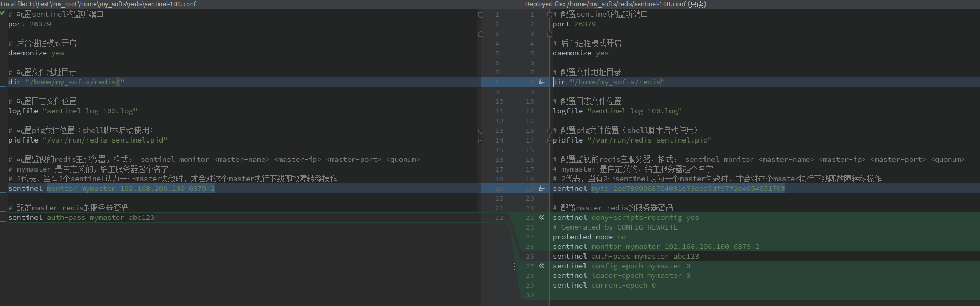Image resolution: width=980 pixels, height=306 pixels.
Task: Click pidfile redis-sentinel.pid line in local pane
Action: coord(88,140)
